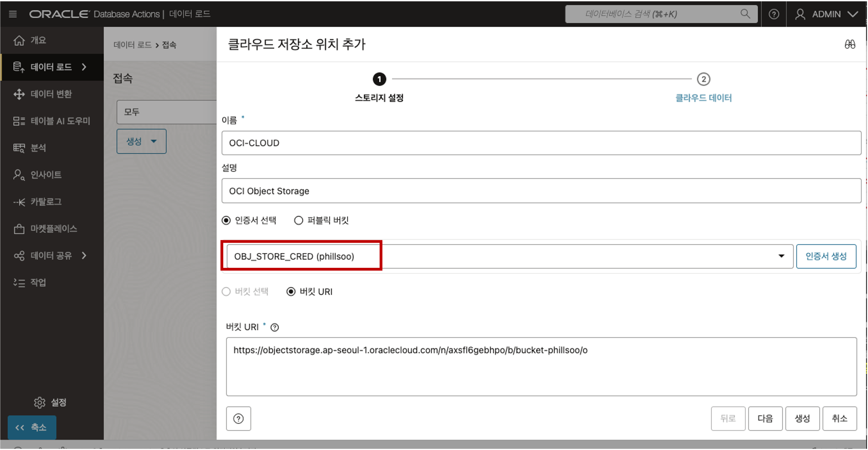Select the 인증서 선택 radio button
868x450 pixels.
pyautogui.click(x=226, y=220)
